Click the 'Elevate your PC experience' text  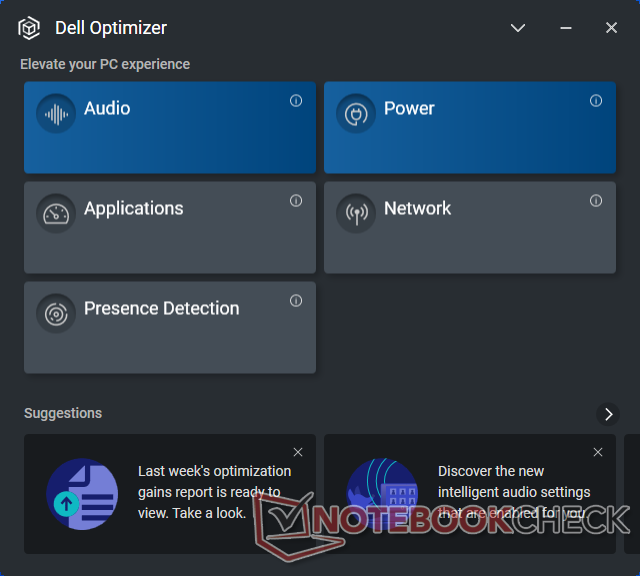105,64
